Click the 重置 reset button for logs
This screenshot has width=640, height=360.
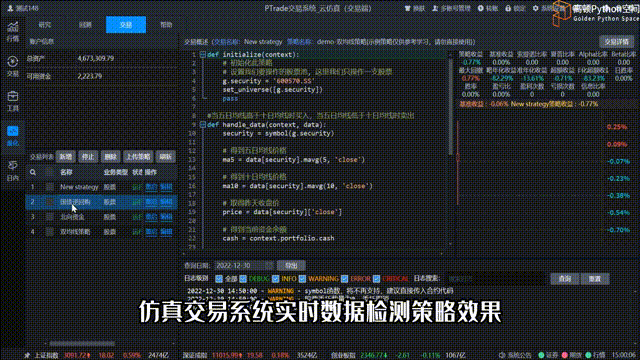point(595,279)
